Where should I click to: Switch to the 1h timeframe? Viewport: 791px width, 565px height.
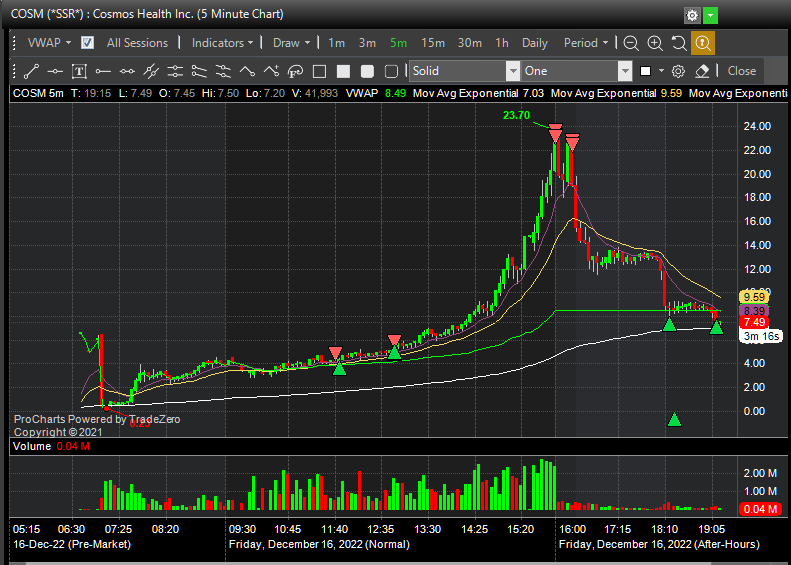(x=502, y=43)
